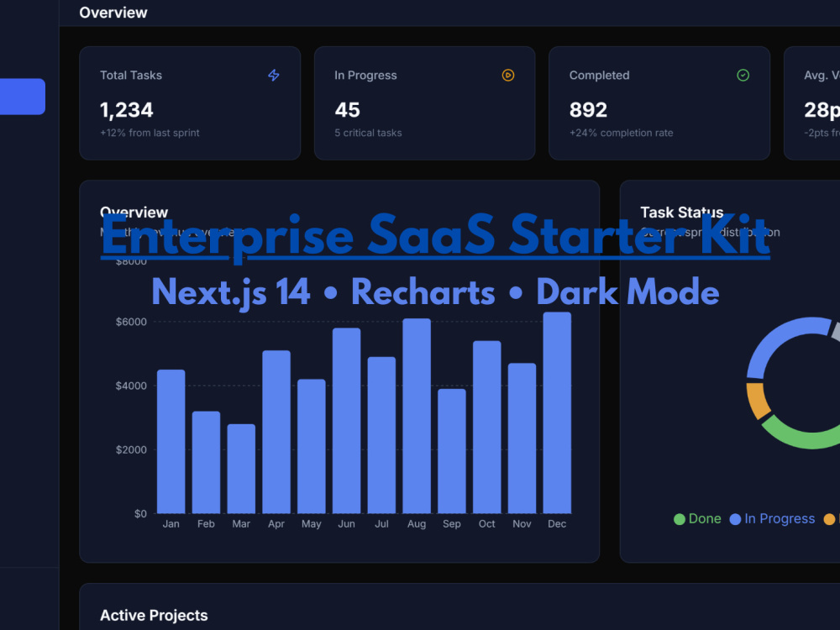Click the Aug bar in chart
The width and height of the screenshot is (840, 630).
pos(417,416)
